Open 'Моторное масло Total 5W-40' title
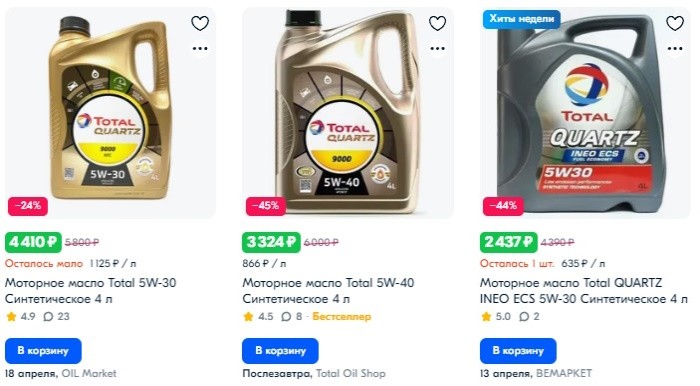 (x=328, y=283)
